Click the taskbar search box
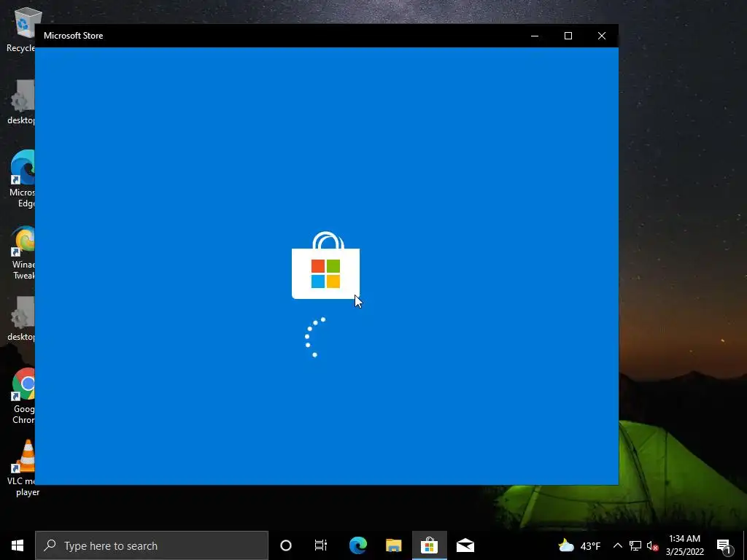This screenshot has height=560, width=747. click(x=152, y=545)
